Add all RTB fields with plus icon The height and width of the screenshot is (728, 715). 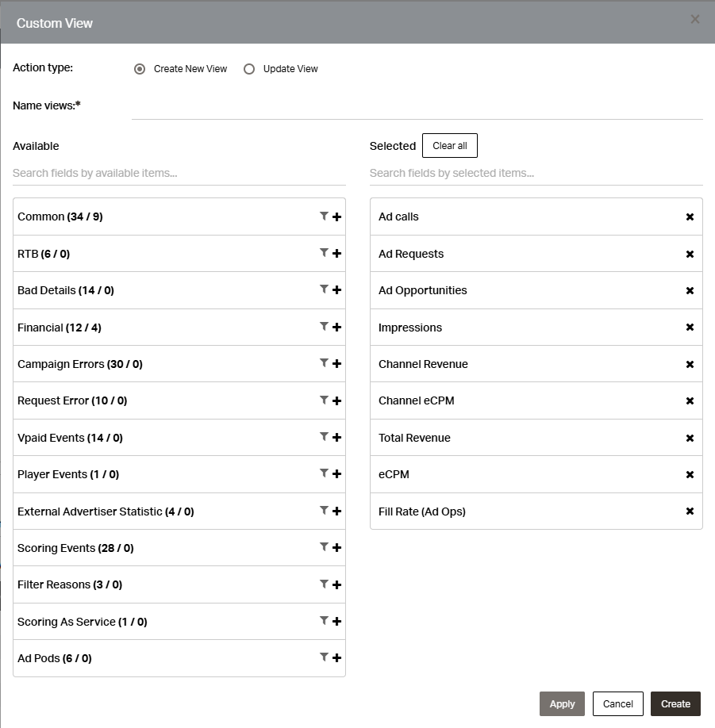click(x=337, y=254)
